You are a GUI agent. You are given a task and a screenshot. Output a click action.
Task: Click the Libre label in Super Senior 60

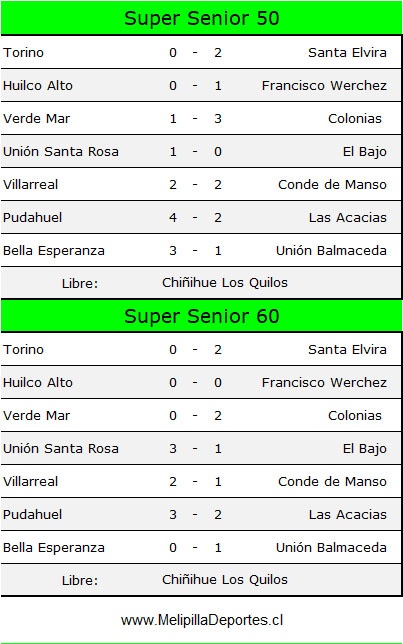80,580
